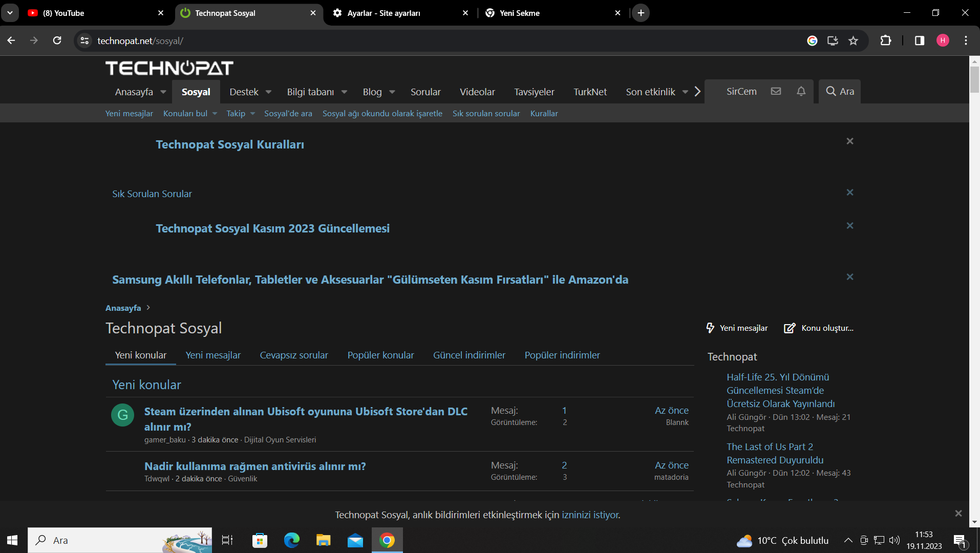
Task: Open the SirCem user account menu
Action: click(741, 91)
